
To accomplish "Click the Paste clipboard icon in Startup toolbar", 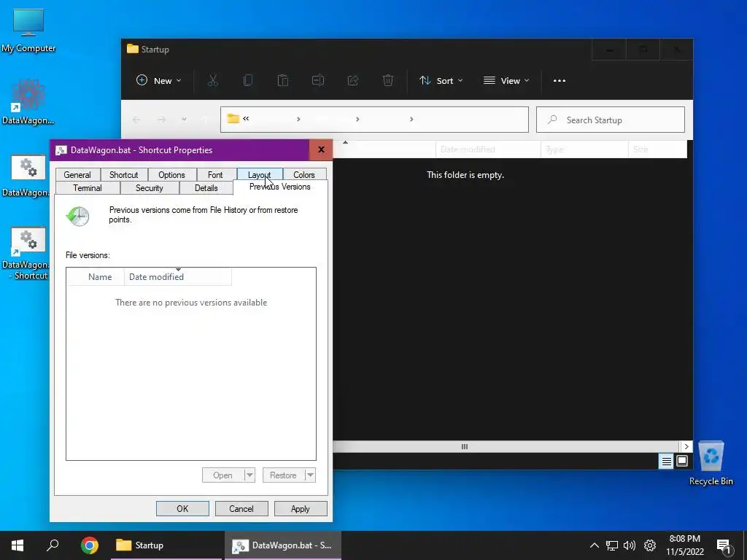I will (x=283, y=80).
